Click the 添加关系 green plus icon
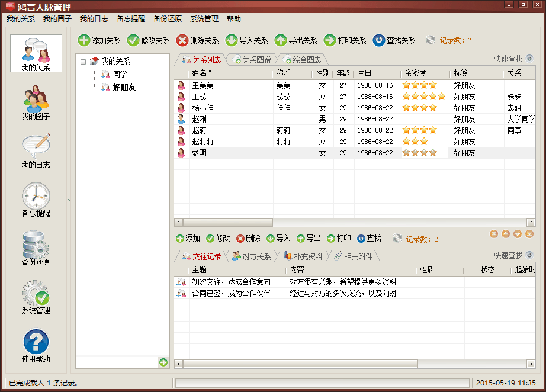The image size is (546, 392). (84, 40)
